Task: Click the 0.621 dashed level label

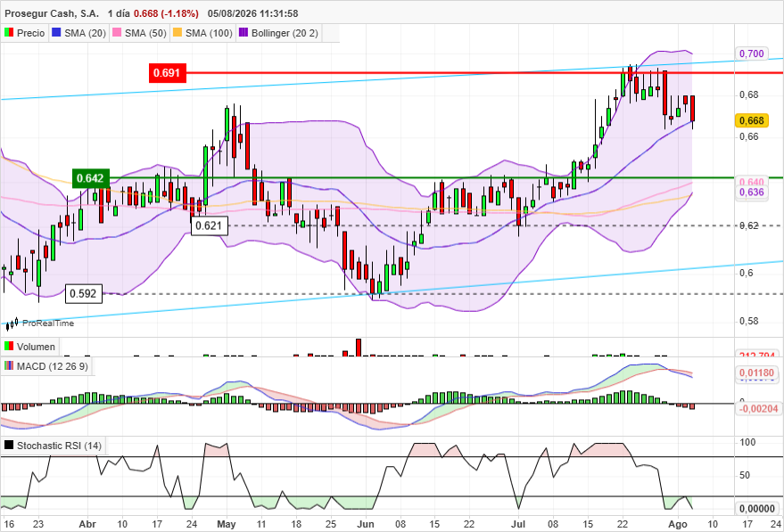Action: point(209,225)
